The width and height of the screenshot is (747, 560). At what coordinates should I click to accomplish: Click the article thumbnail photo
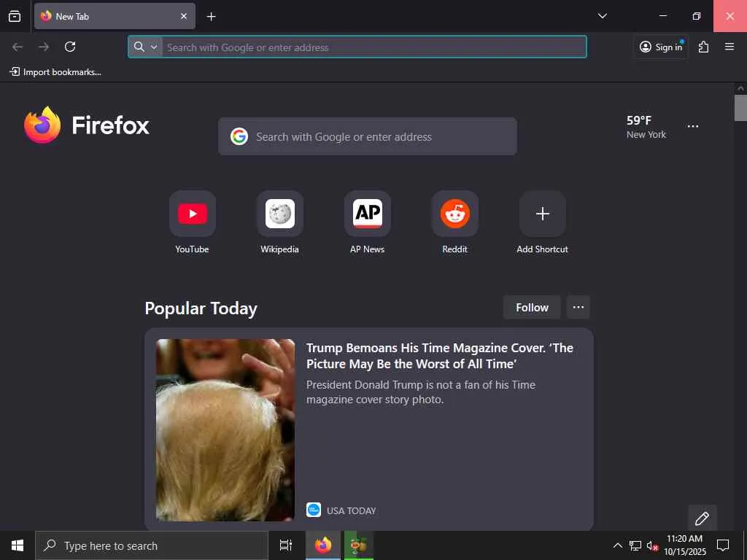pyautogui.click(x=225, y=430)
